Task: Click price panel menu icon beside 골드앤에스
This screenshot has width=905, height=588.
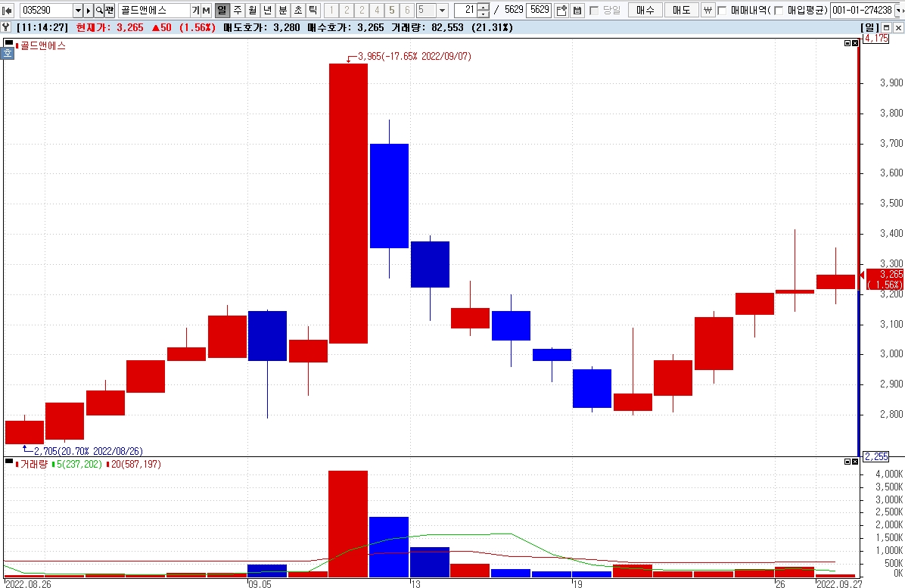Action: 8,43
